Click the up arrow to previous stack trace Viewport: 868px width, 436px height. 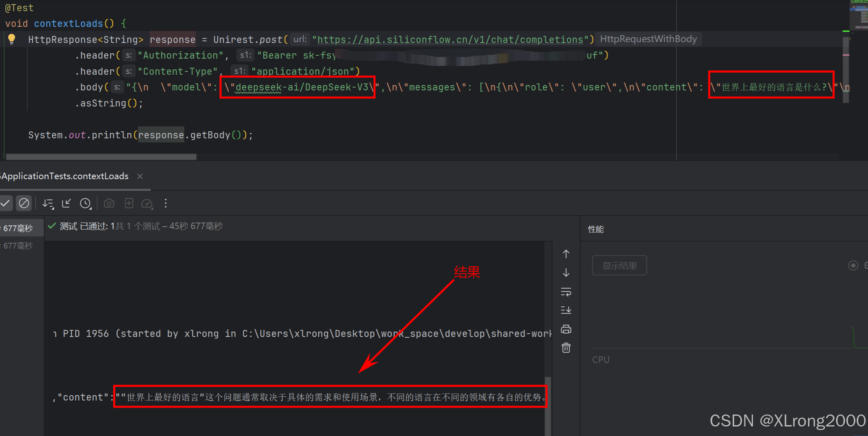click(x=566, y=254)
